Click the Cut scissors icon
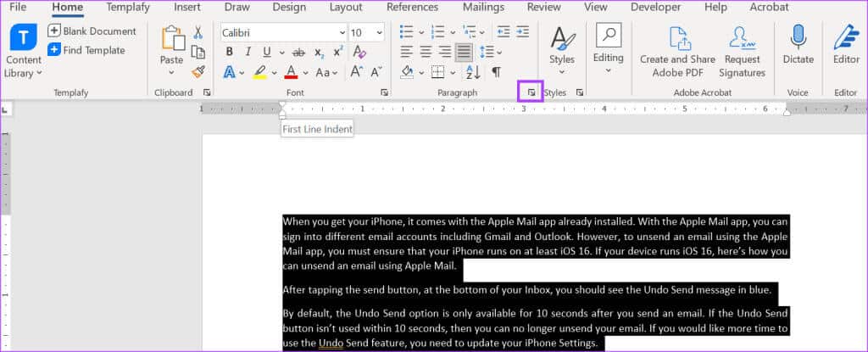 [198, 32]
